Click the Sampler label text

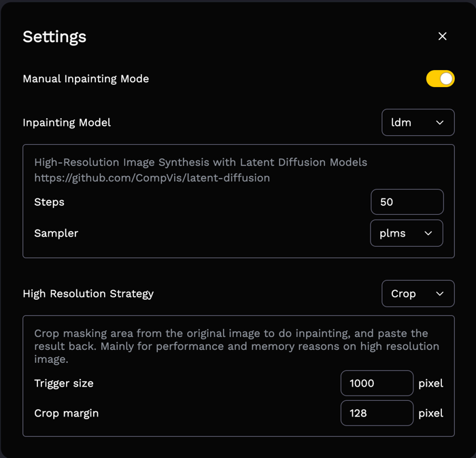click(x=56, y=233)
